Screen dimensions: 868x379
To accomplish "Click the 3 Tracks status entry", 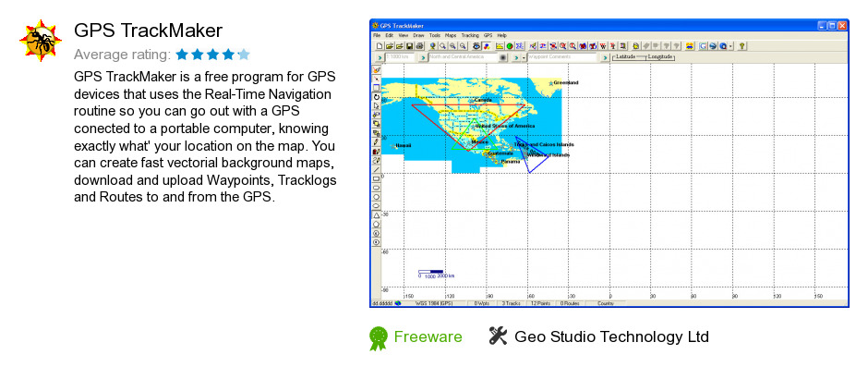I will [x=511, y=303].
